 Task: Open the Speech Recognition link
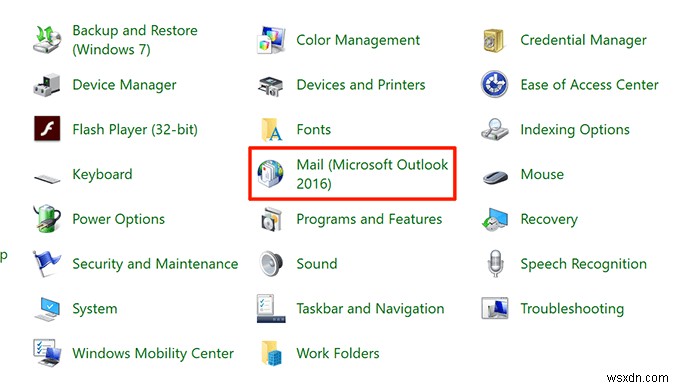583,264
